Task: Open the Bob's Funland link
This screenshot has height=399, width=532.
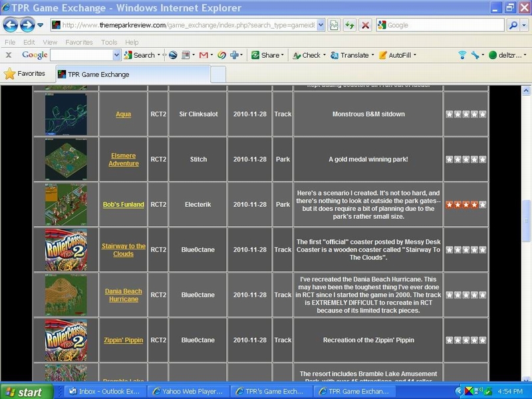Action: click(124, 205)
